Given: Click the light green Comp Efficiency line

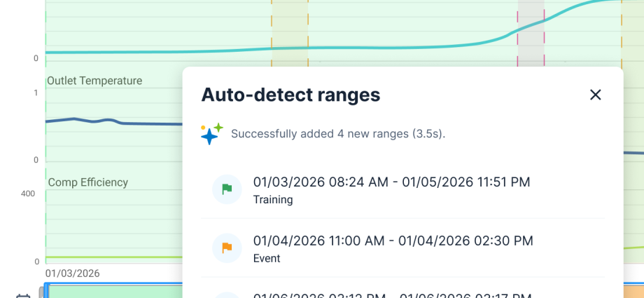Looking at the screenshot, I should tap(112, 257).
